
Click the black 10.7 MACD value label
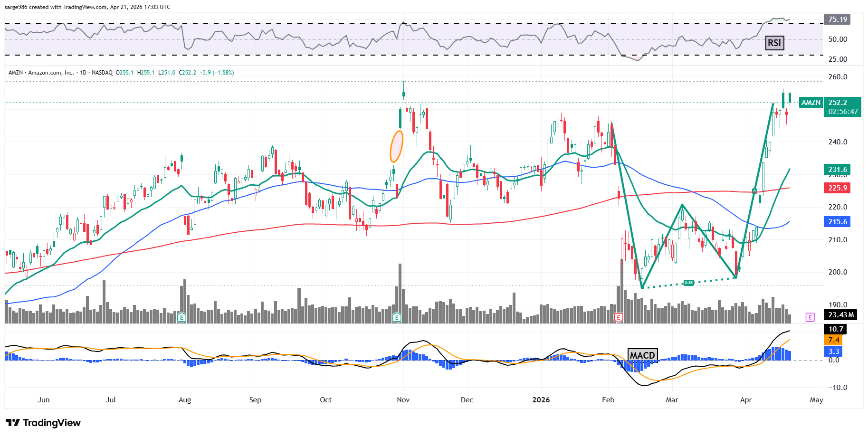point(836,329)
